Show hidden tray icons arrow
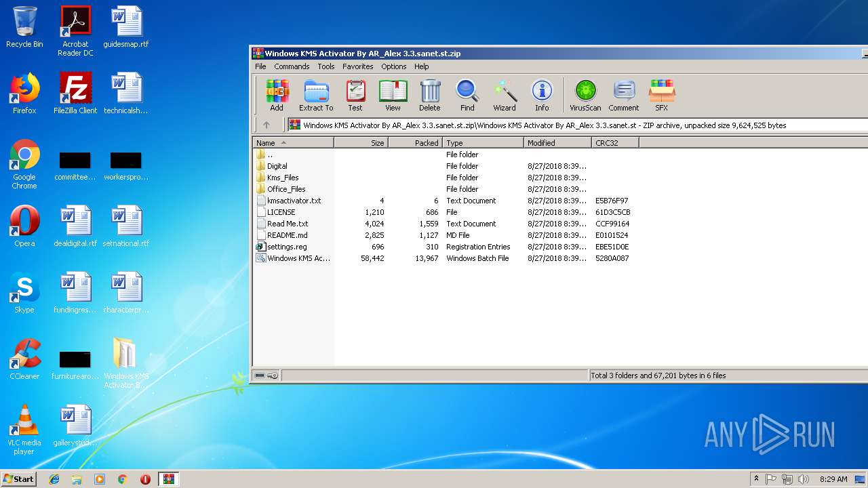The height and width of the screenshot is (488, 868). pos(756,479)
